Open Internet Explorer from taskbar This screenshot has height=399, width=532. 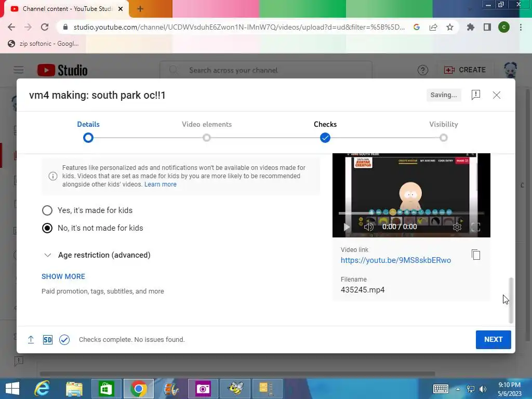[42, 389]
